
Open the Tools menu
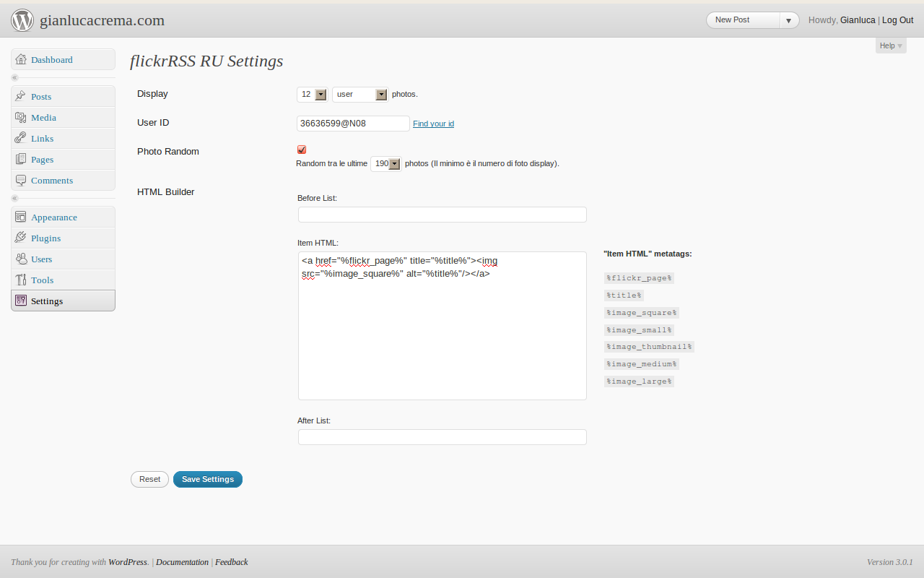tap(63, 280)
